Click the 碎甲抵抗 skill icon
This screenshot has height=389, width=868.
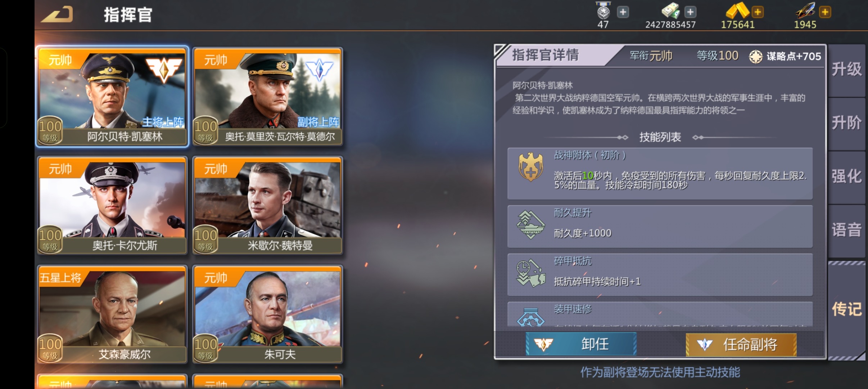coord(531,273)
